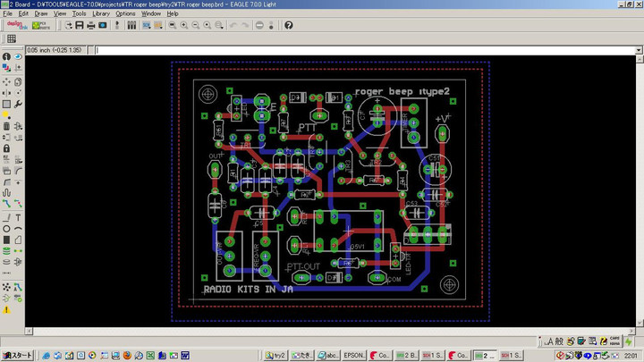Open the Options menu
This screenshot has height=362, width=644.
125,14
